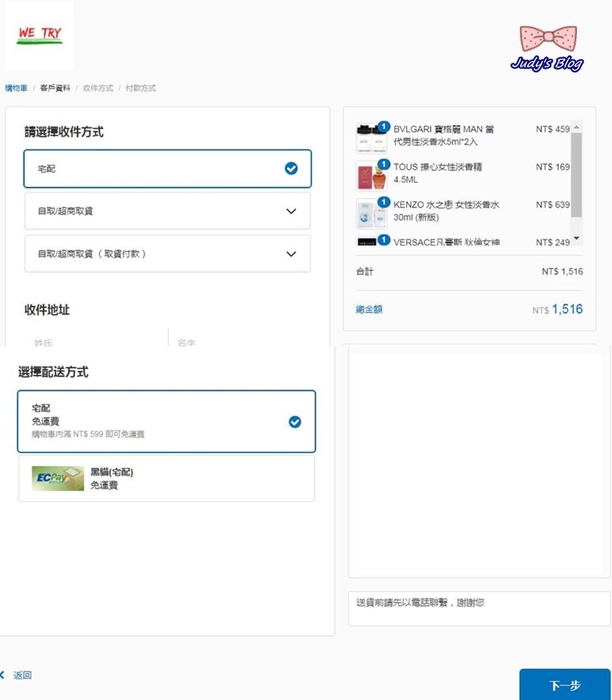Open the 付款方式 breadcrumb step

[141, 88]
